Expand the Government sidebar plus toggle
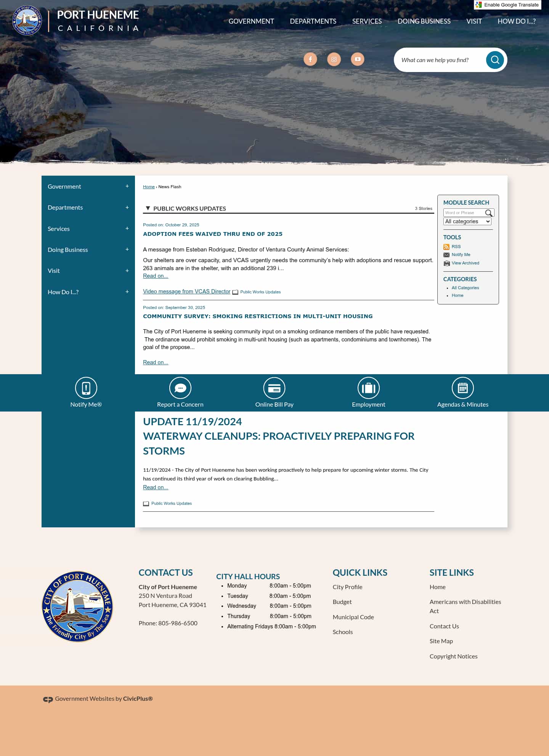The width and height of the screenshot is (549, 756). (x=127, y=186)
